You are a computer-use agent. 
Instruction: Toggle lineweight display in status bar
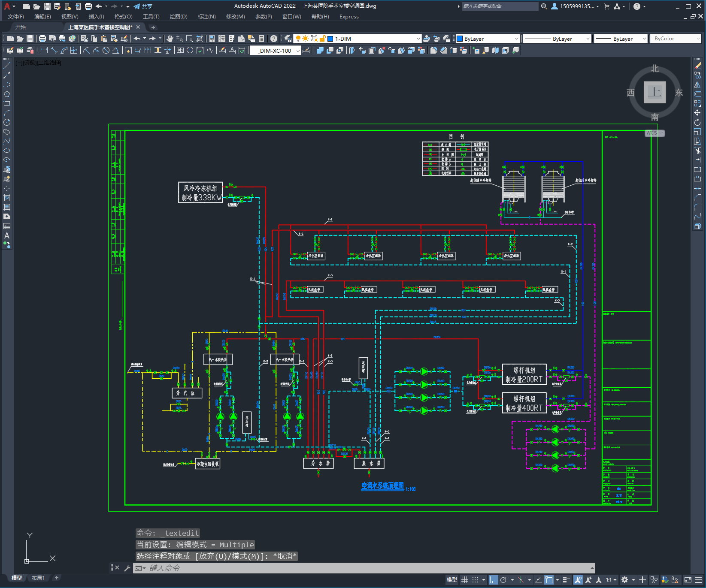567,580
